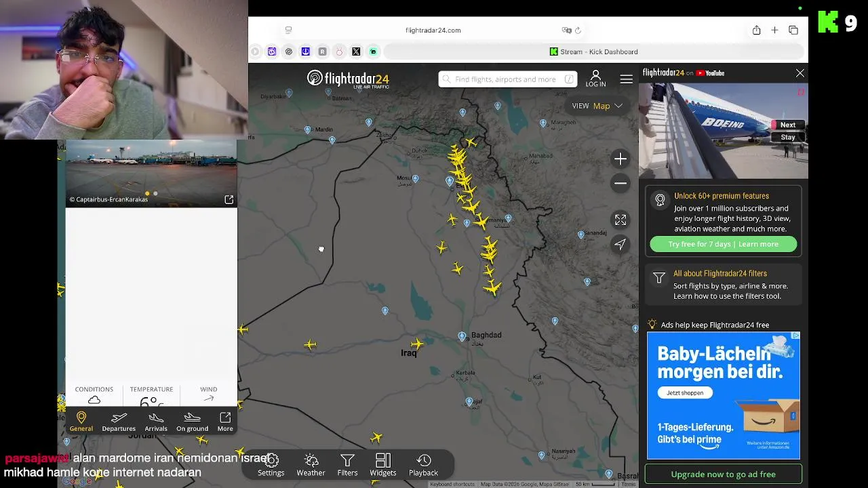Open the airport photo thumbnail

[151, 173]
